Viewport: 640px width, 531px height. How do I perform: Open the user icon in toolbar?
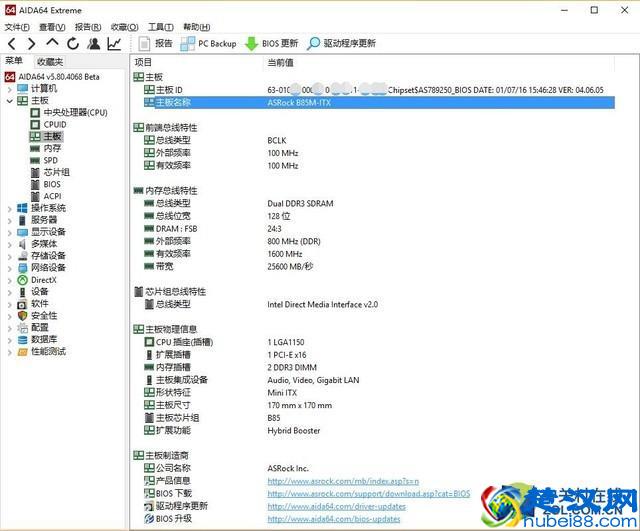[x=93, y=44]
